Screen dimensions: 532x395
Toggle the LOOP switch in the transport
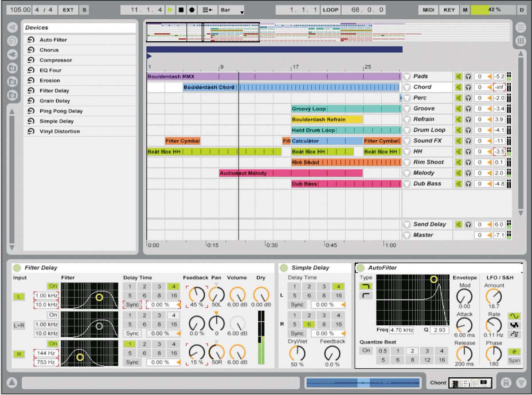click(330, 9)
